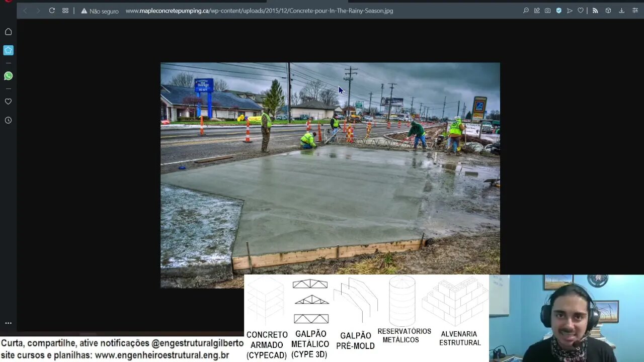
Task: Click the concrete pour photo
Action: 330,175
